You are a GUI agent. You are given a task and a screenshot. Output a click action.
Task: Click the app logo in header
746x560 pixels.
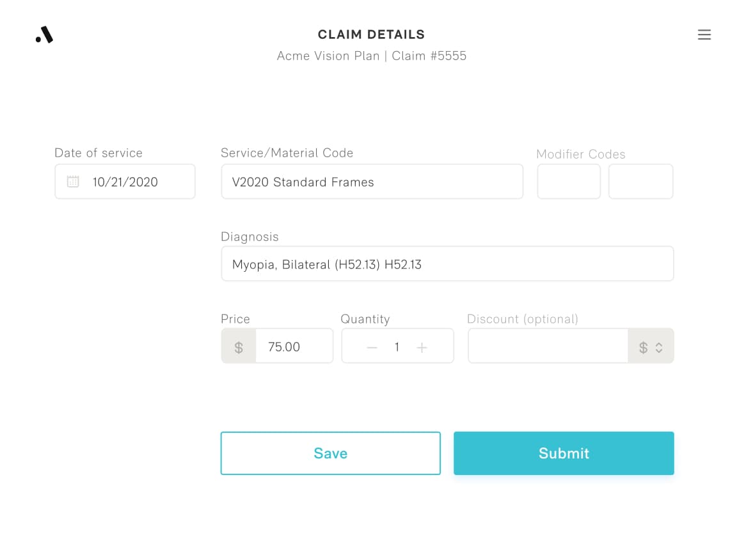[x=44, y=35]
